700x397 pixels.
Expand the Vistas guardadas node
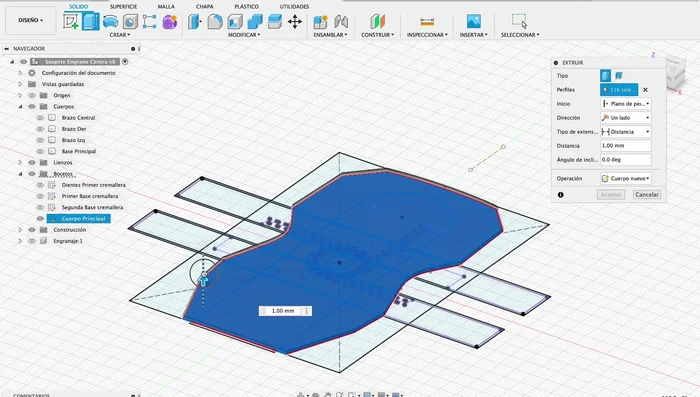click(x=20, y=84)
